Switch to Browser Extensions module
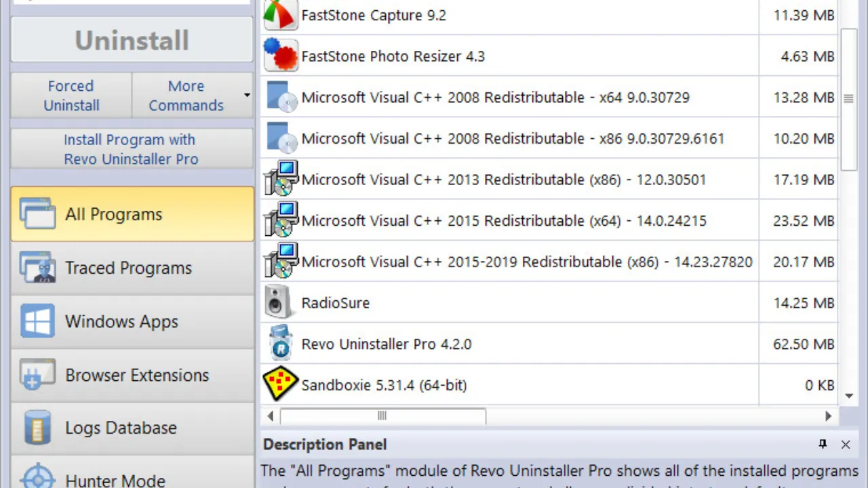Screen dimensions: 868x488 pos(132,375)
